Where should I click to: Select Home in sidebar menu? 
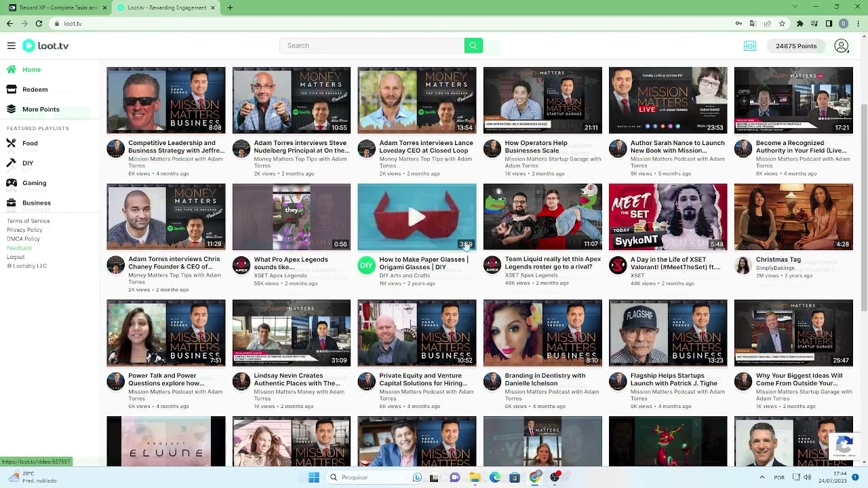pyautogui.click(x=31, y=70)
